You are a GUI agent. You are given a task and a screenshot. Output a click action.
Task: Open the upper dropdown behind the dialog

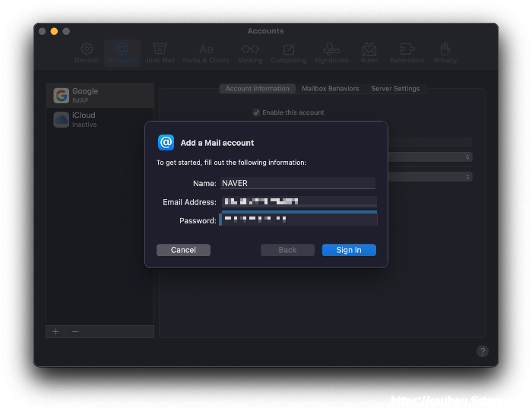[430, 157]
